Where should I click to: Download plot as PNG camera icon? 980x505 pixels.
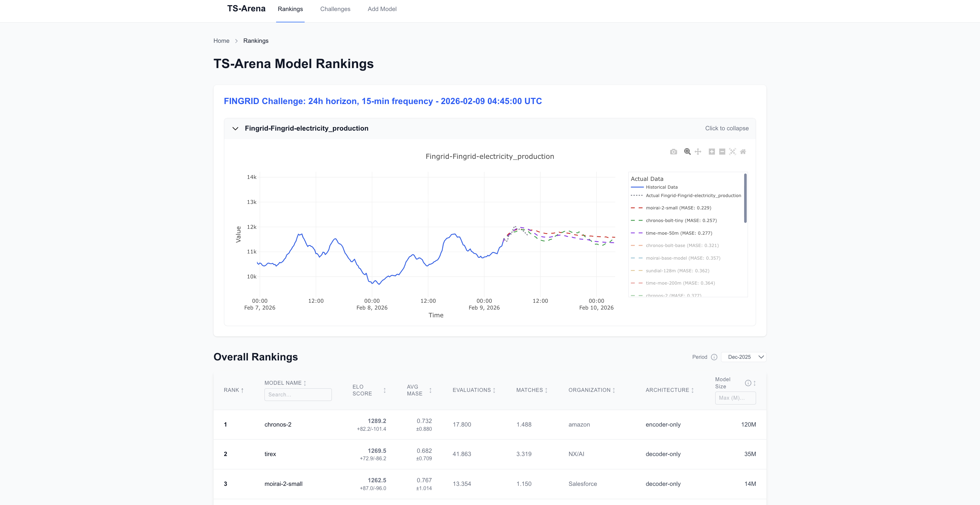point(673,152)
